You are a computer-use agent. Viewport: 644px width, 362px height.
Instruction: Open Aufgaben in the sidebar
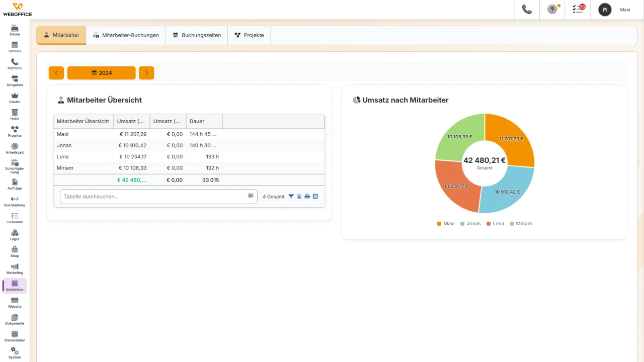pyautogui.click(x=15, y=81)
